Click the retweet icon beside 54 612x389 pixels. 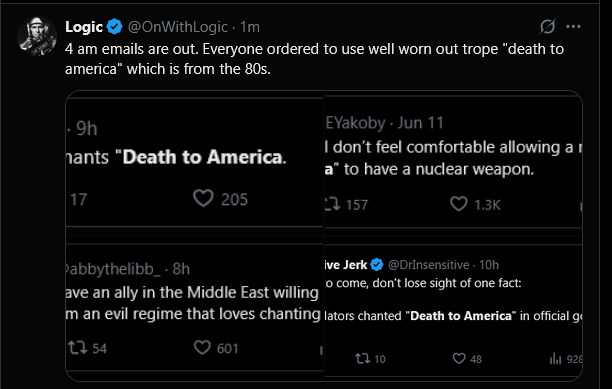click(78, 348)
